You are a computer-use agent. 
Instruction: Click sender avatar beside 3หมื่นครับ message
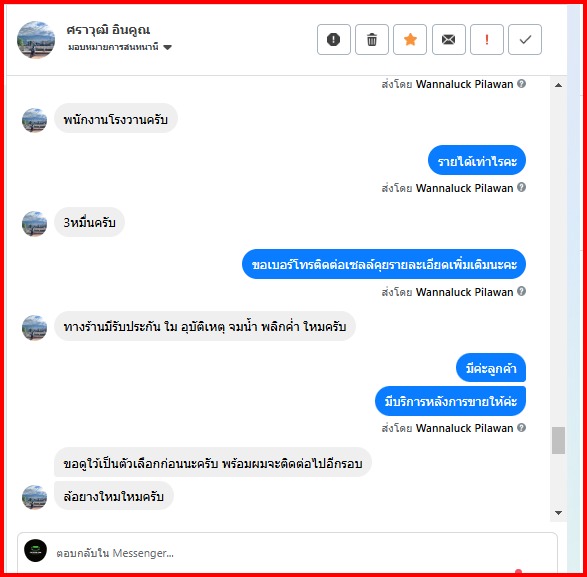coord(34,224)
